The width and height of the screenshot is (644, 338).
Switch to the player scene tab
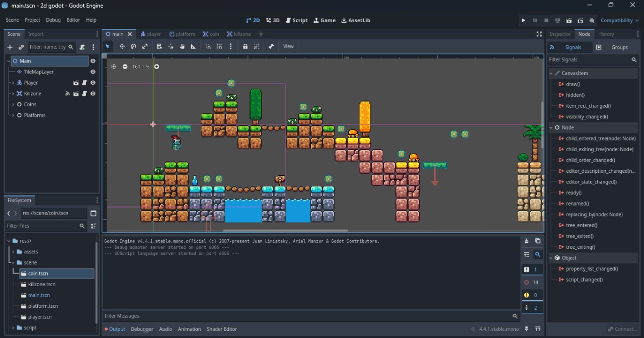[150, 34]
